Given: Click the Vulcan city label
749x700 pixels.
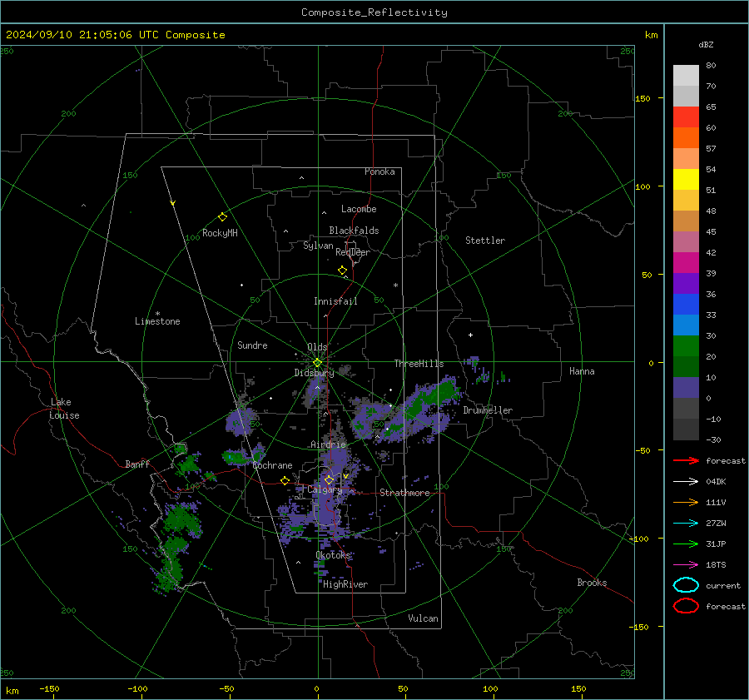Looking at the screenshot, I should tap(424, 618).
